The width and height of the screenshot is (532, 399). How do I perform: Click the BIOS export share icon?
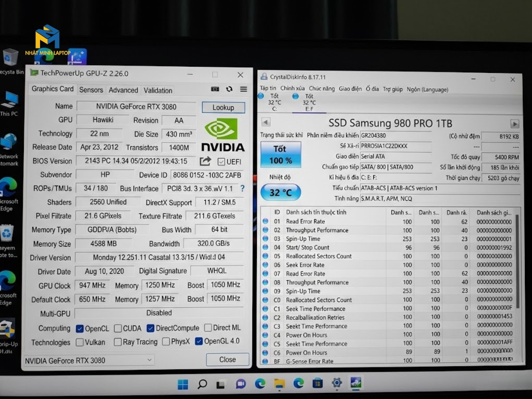pos(205,161)
